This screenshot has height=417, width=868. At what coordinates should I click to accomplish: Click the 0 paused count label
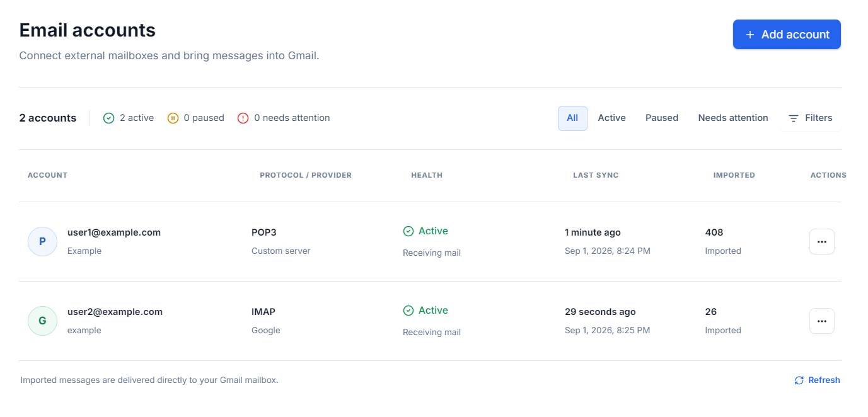click(x=204, y=118)
